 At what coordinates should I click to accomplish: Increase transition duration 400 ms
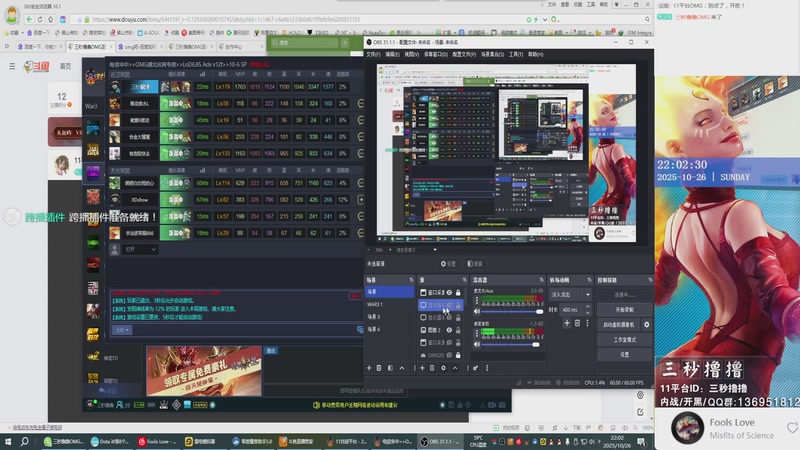click(x=588, y=307)
